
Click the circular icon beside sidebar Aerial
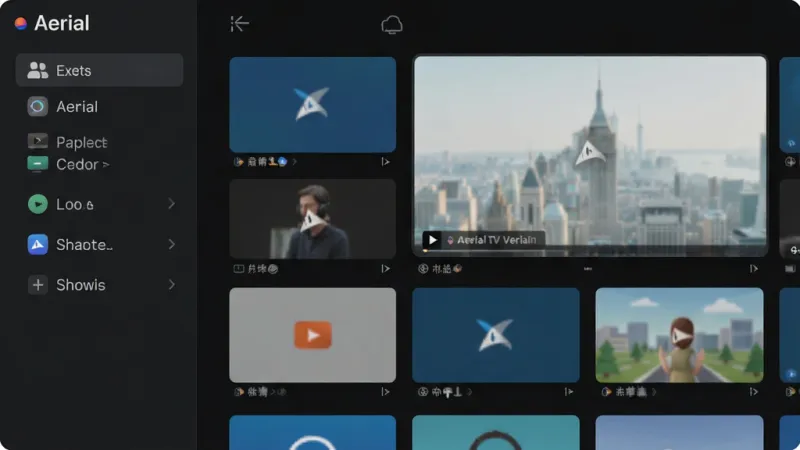37,107
